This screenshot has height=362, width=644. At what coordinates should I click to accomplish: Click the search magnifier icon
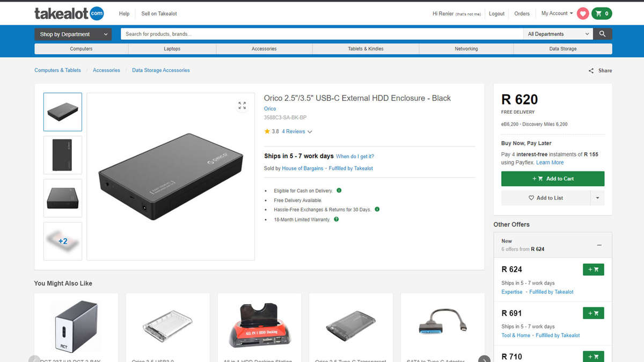click(602, 33)
